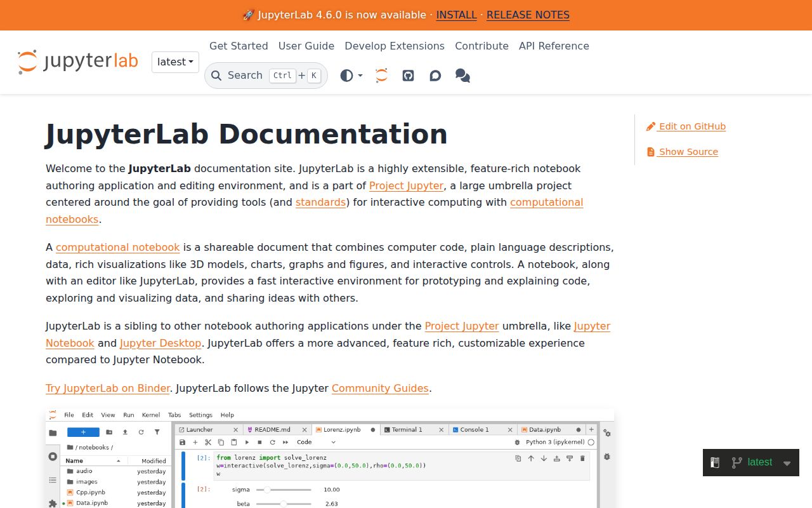Open 'computational notebook' link starting second paragraph

[x=118, y=247]
